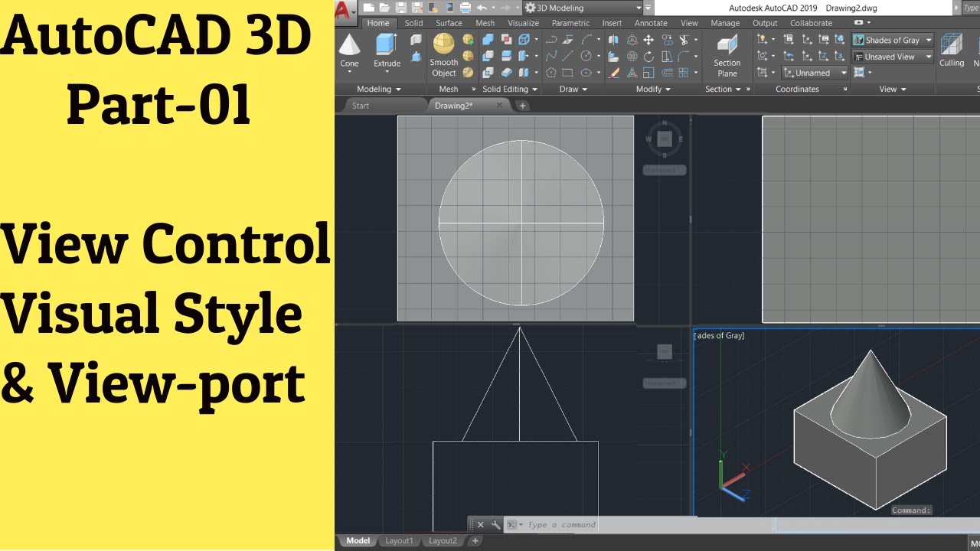The height and width of the screenshot is (551, 980).
Task: Click the Fillet tool icon
Action: tap(684, 56)
